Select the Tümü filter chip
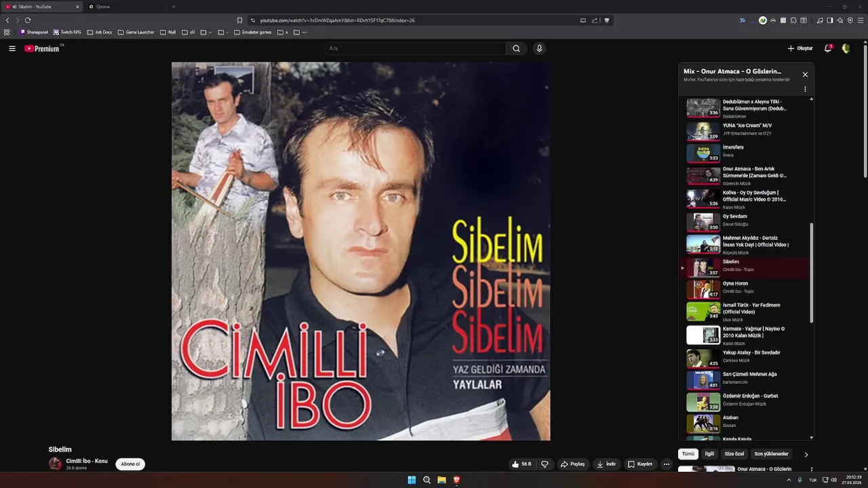This screenshot has width=868, height=488. [688, 454]
